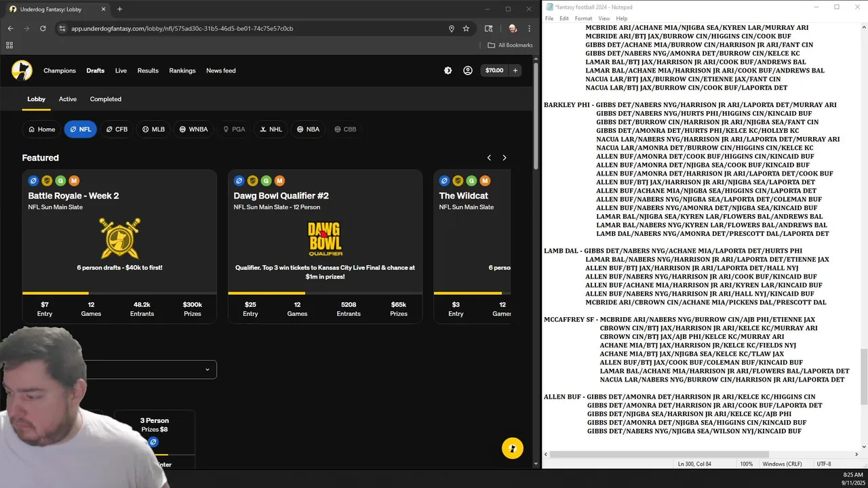The height and width of the screenshot is (488, 868).
Task: Click the Notepad vertical scrollbar thumb
Action: (863, 376)
